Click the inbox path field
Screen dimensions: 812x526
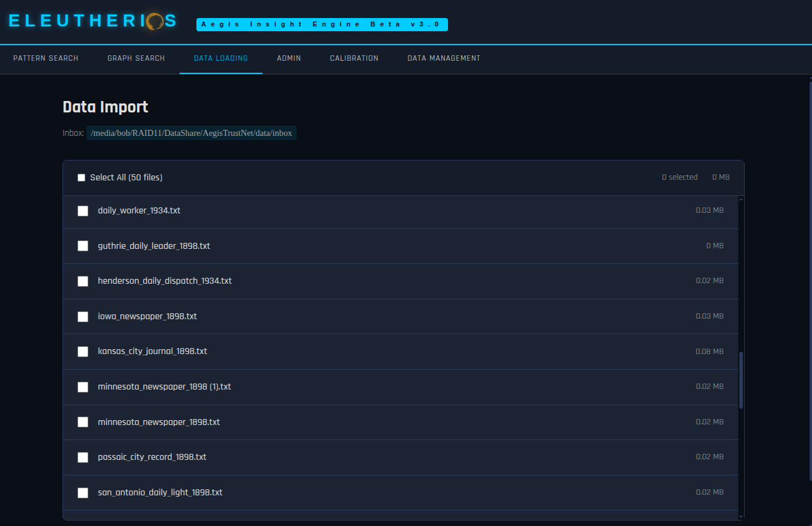point(192,133)
